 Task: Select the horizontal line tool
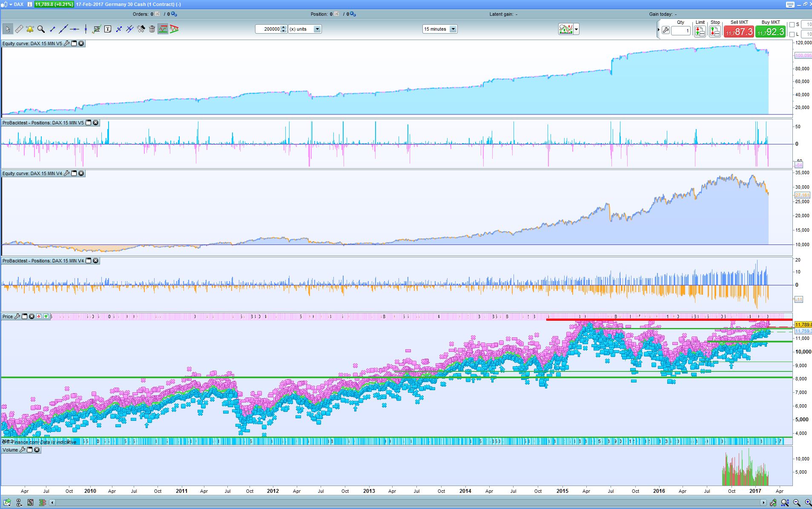click(x=75, y=29)
